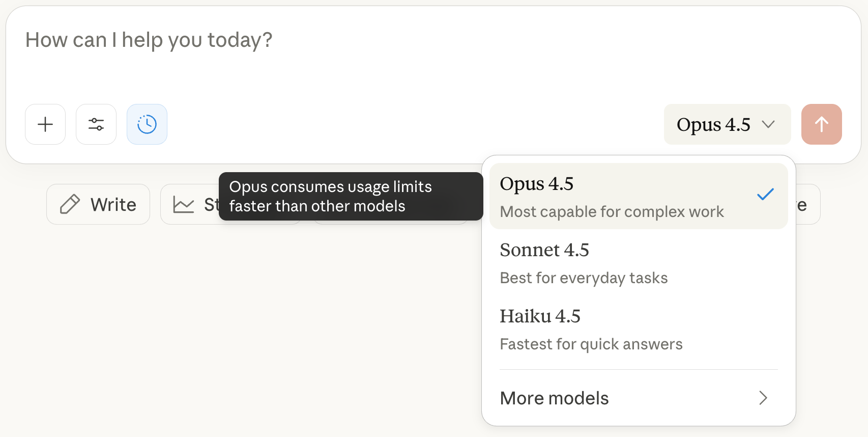Click the blue checkmark beside Opus 4.5
This screenshot has width=868, height=437.
click(x=765, y=195)
